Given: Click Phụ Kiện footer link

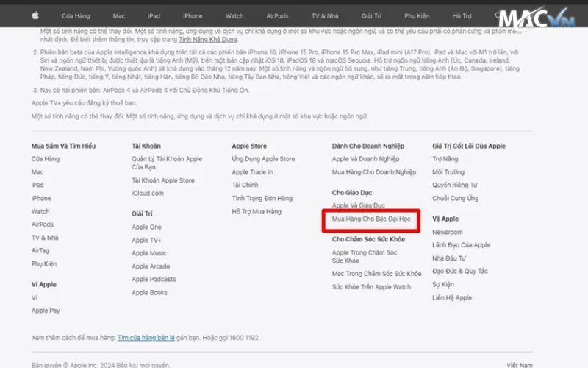Looking at the screenshot, I should pyautogui.click(x=44, y=264).
